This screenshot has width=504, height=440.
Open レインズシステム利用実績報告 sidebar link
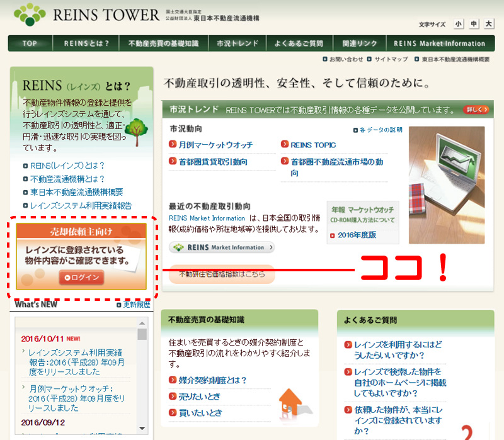click(81, 206)
